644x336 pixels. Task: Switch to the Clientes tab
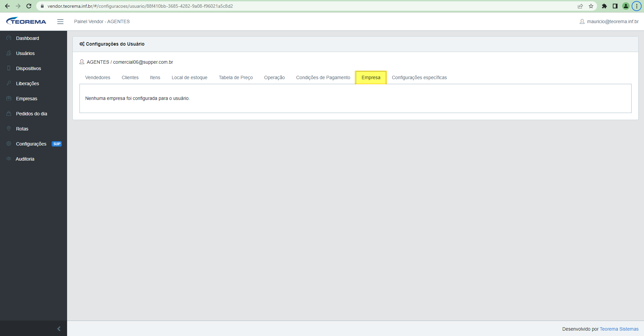130,77
